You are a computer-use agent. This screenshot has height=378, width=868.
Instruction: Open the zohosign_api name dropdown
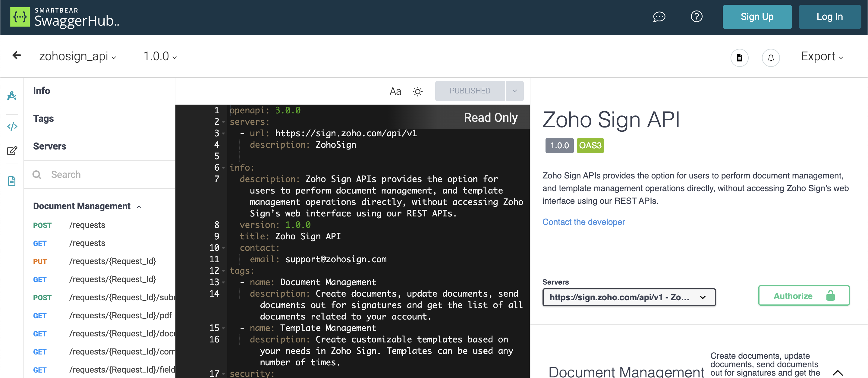click(78, 56)
